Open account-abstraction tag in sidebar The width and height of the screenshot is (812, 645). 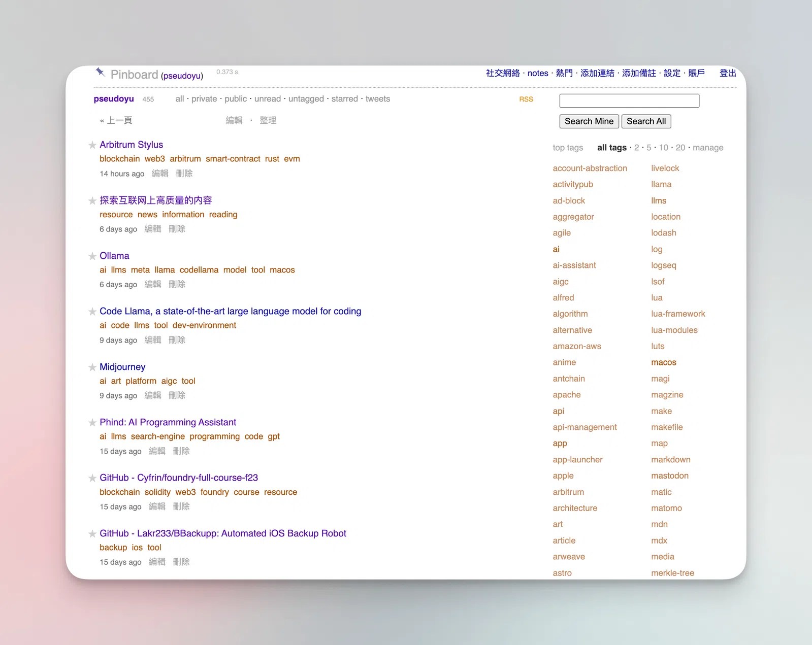tap(590, 168)
